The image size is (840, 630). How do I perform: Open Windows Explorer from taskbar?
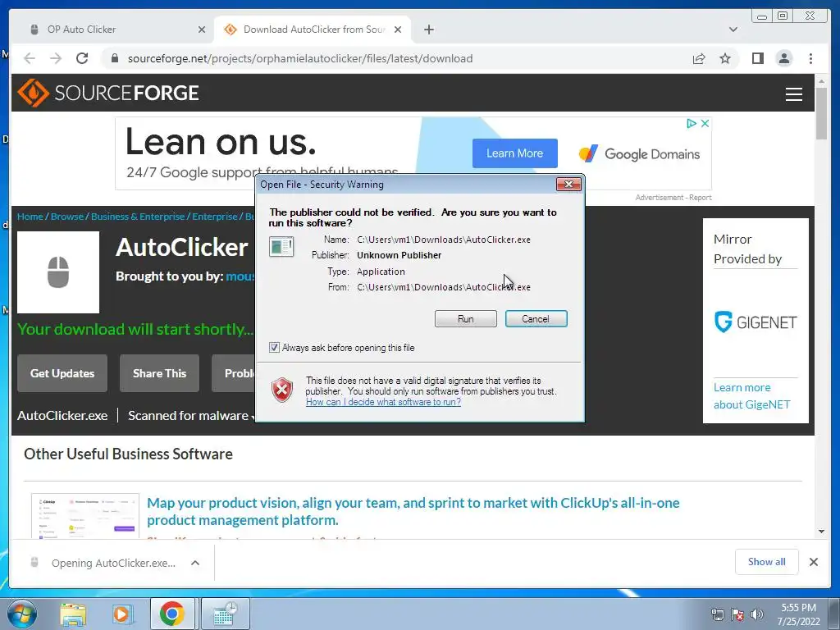(x=73, y=614)
